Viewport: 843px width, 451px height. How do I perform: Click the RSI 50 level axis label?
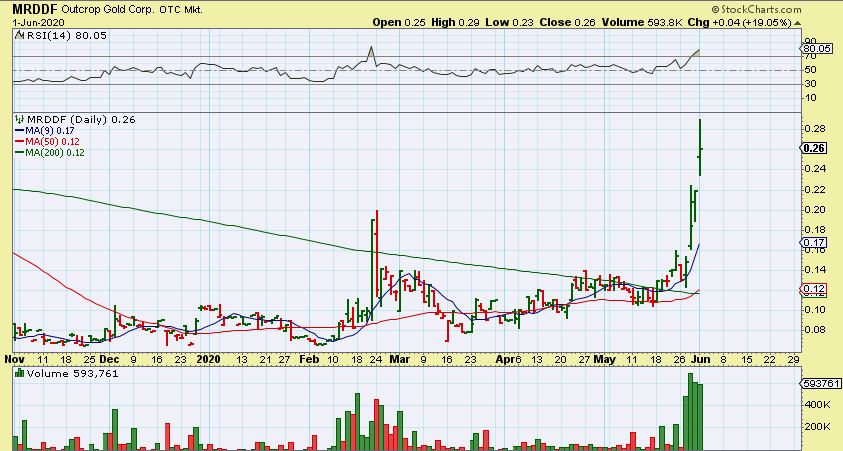point(811,70)
